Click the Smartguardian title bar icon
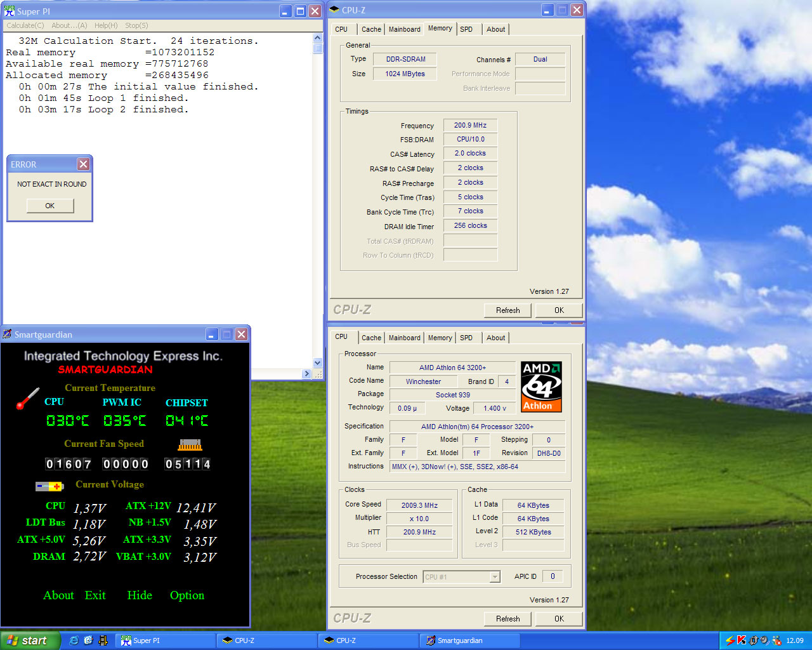The width and height of the screenshot is (812, 650). [8, 334]
